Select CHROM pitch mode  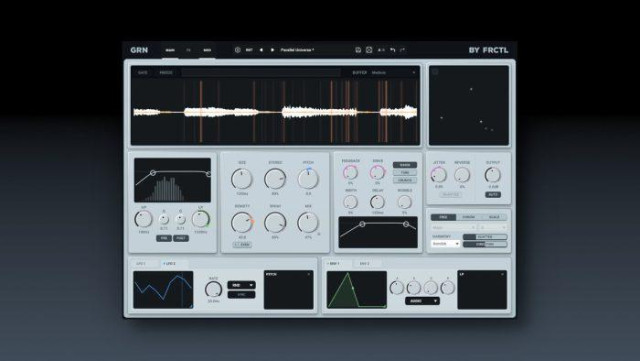[469, 217]
